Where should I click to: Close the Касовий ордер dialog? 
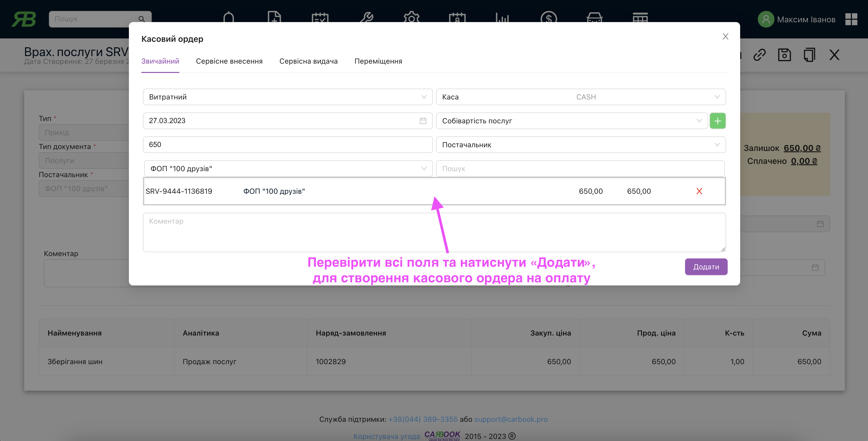point(725,36)
